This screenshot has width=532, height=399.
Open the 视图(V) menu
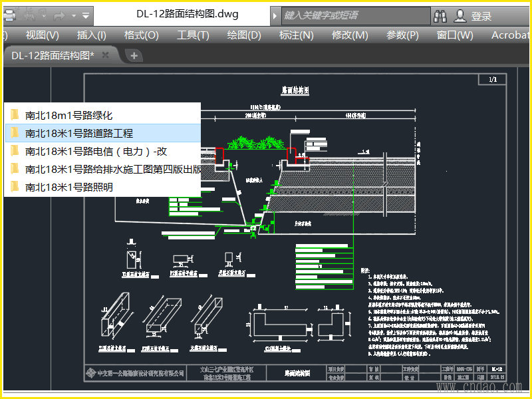(42, 35)
